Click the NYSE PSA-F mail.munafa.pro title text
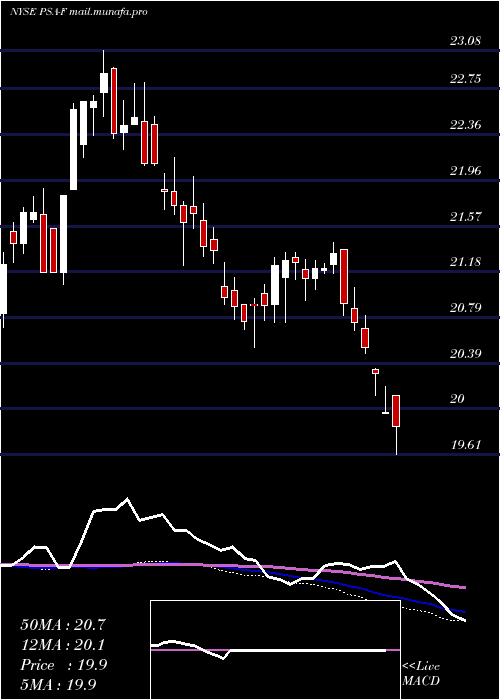Screen dimensions: 500x700 point(79,12)
